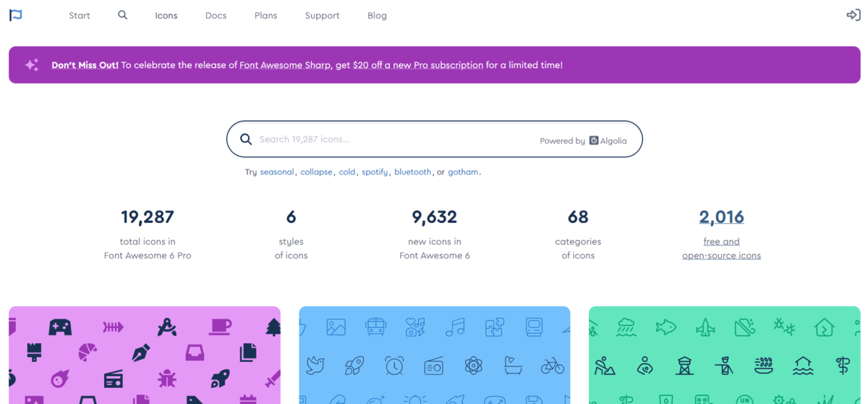Viewport: 868px width, 404px height.
Task: Click the fish bones icon on the pink card
Action: (113, 327)
